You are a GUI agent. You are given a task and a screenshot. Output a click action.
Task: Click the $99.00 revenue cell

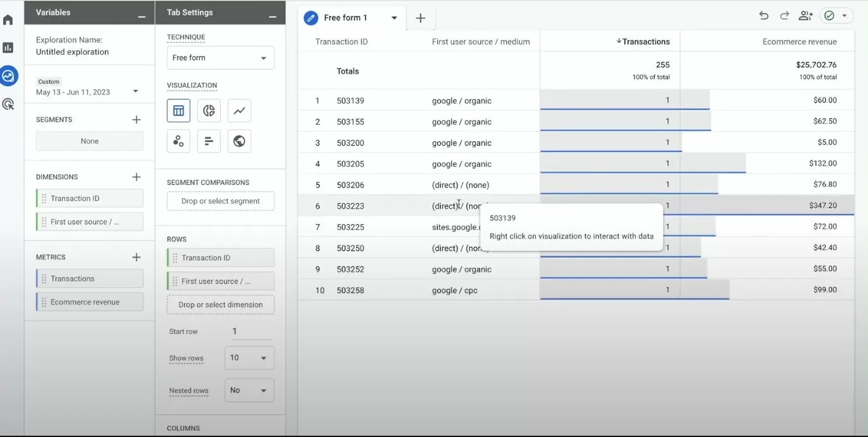825,289
